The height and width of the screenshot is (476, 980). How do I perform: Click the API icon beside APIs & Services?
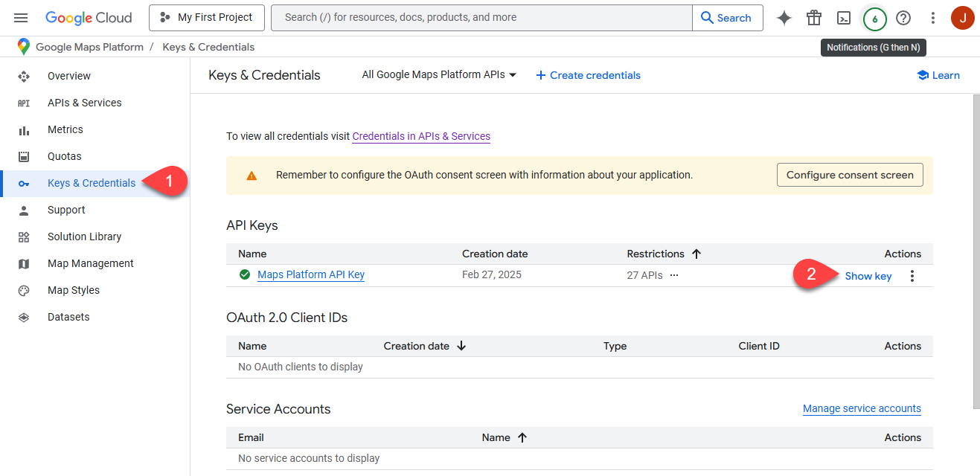pos(24,103)
